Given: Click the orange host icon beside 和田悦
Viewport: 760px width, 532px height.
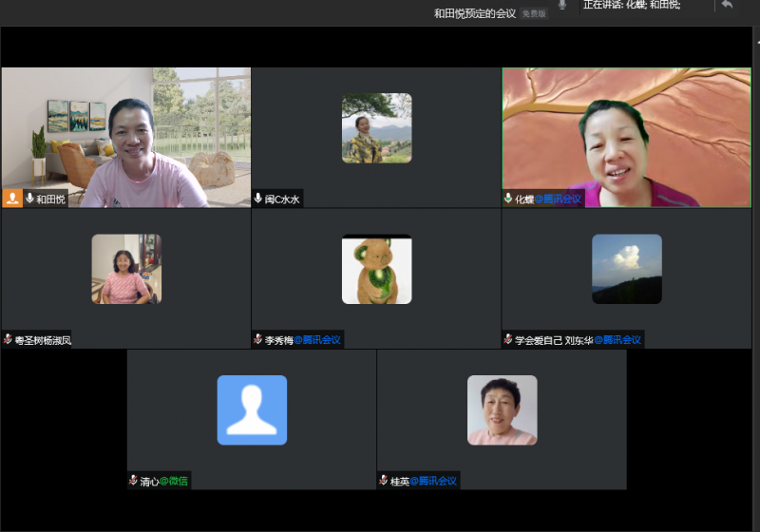Looking at the screenshot, I should [x=12, y=199].
